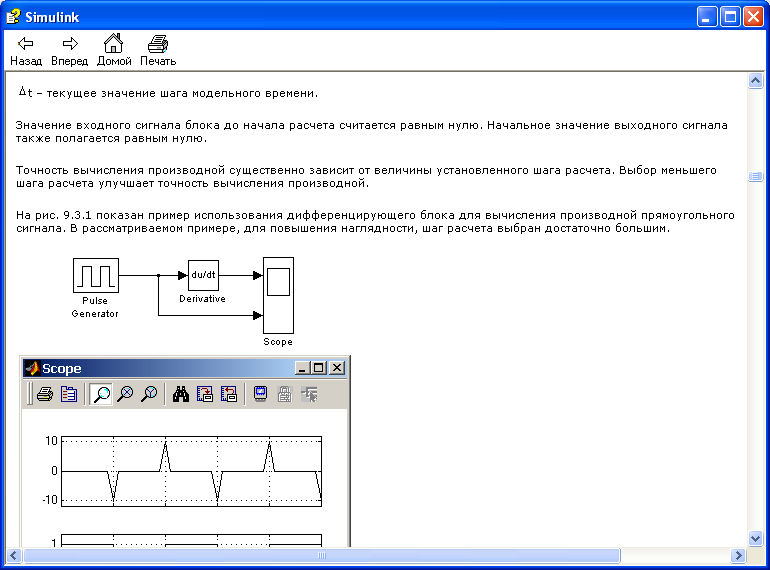Click the Simulink title bar icon
The width and height of the screenshot is (770, 570).
(x=14, y=17)
